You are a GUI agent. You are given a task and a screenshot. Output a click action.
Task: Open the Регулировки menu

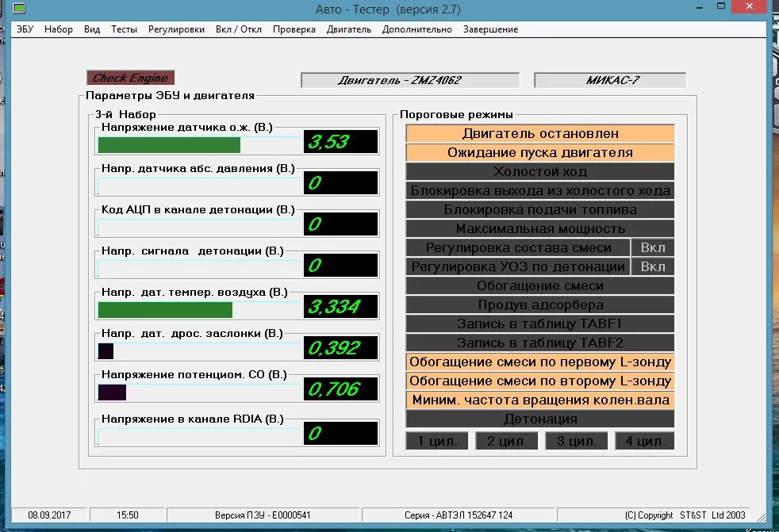(176, 29)
